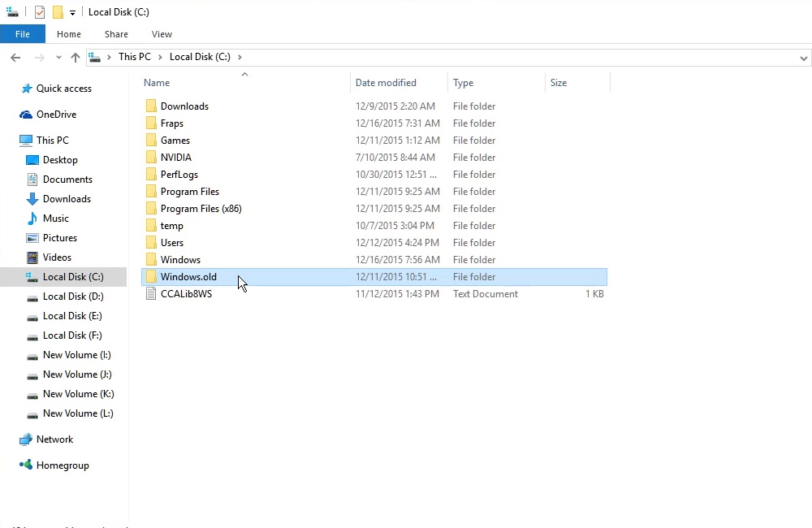This screenshot has width=812, height=528.
Task: Open the File ribbon tab
Action: point(22,34)
